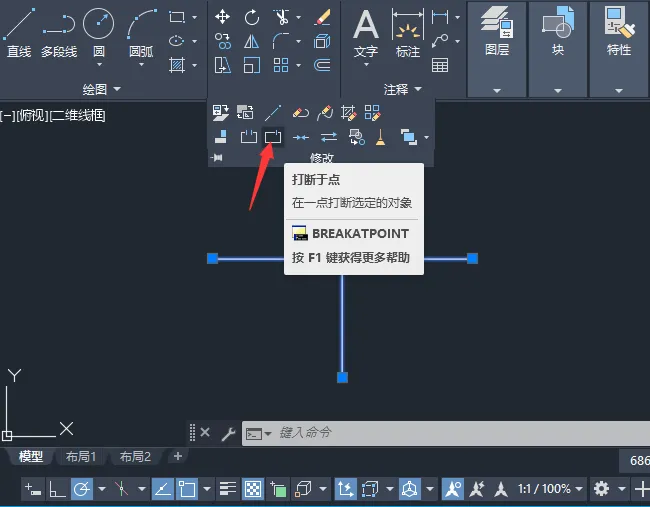Screen dimensions: 650x507
Task: Click the Move tool icon
Action: tap(223, 17)
